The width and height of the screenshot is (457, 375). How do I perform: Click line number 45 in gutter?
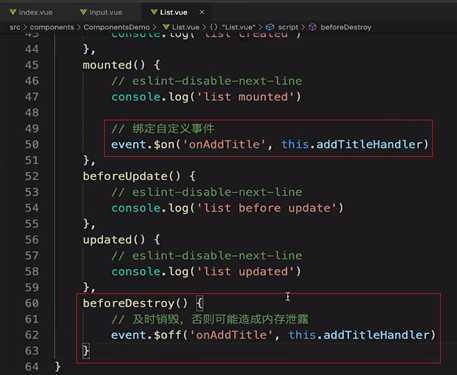coord(32,65)
